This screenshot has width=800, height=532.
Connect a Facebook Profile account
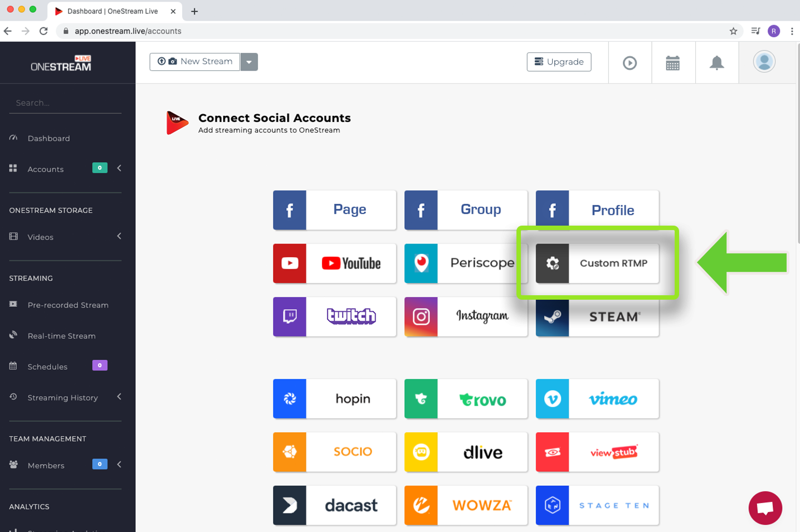[597, 210]
